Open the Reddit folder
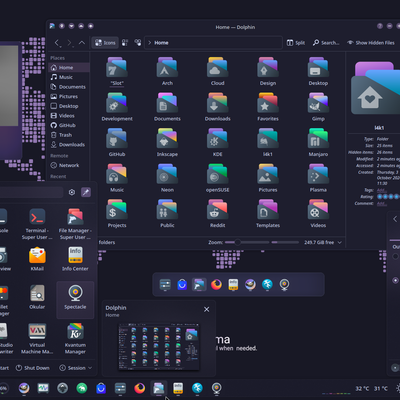The width and height of the screenshot is (400, 400). point(217,214)
